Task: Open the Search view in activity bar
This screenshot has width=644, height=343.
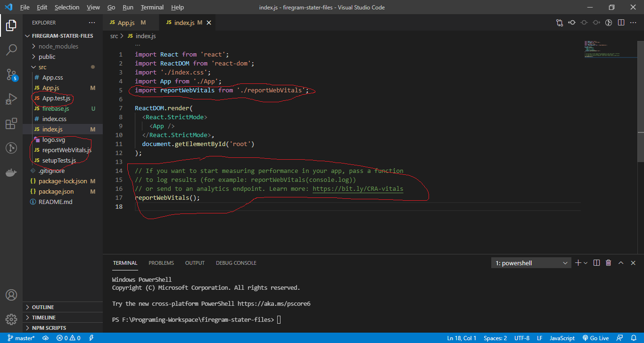Action: 11,49
